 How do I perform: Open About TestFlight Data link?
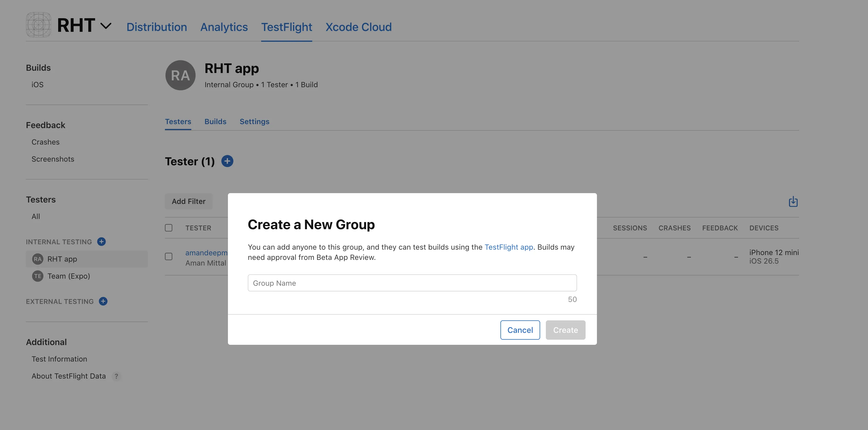[69, 376]
